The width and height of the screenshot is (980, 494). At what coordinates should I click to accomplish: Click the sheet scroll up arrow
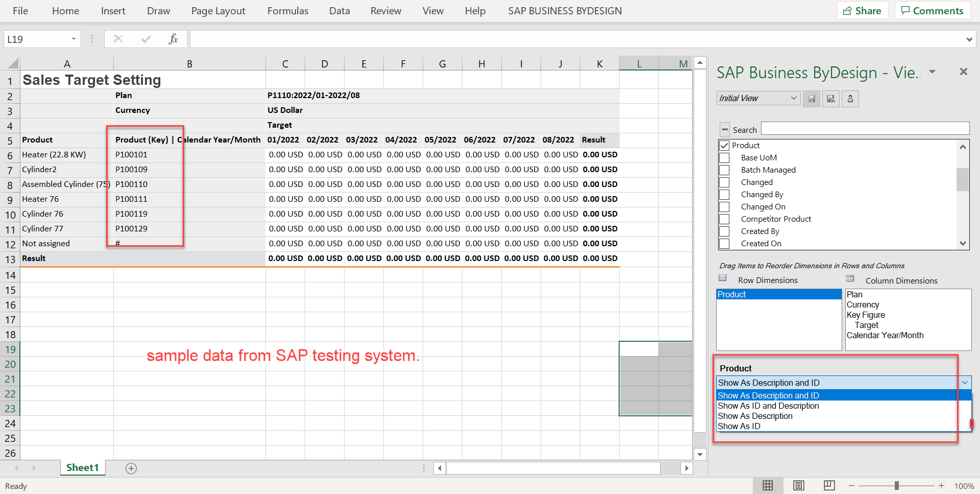700,63
